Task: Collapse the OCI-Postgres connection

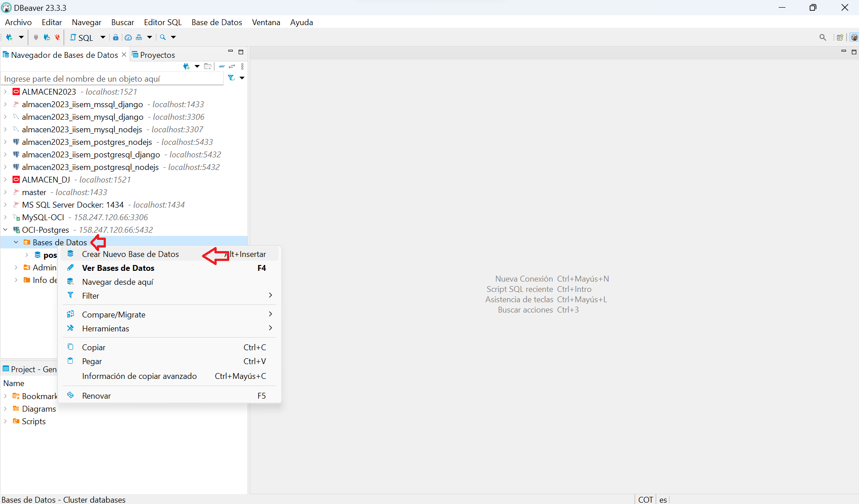Action: click(5, 230)
